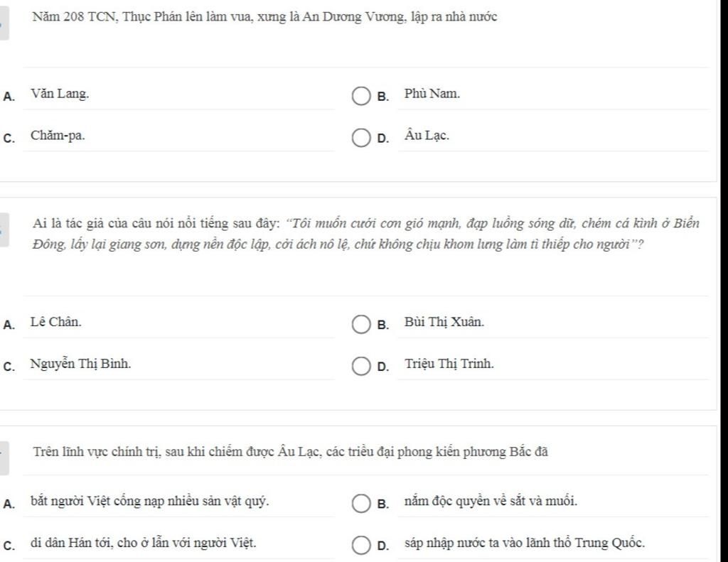The image size is (728, 562).
Task: Choose radio button for D. Triệu Thị Trinh
Action: coord(360,366)
